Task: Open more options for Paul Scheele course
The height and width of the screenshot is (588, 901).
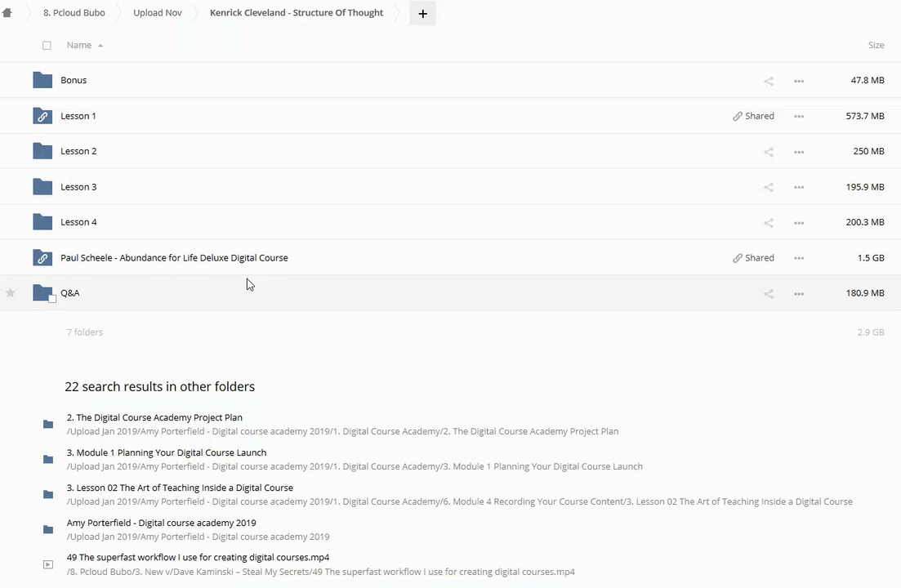Action: point(798,258)
